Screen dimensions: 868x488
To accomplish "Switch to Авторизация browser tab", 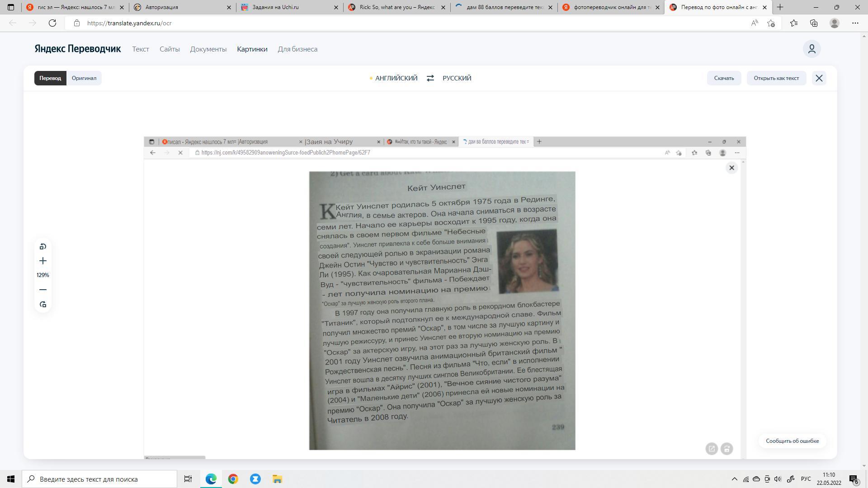I will point(183,7).
